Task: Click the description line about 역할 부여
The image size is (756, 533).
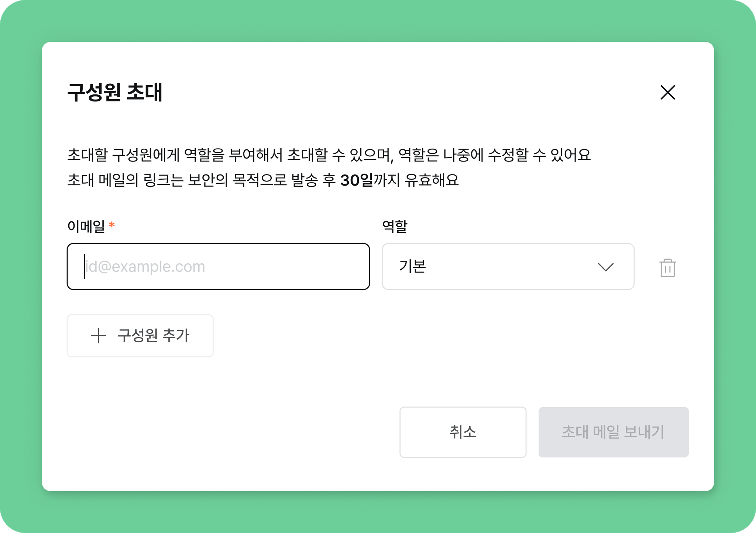Action: 329,155
